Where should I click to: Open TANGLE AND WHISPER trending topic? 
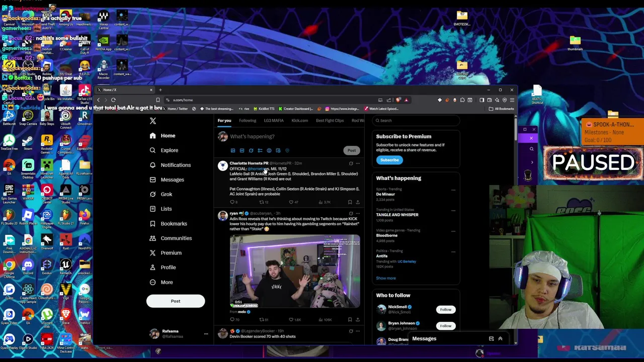click(397, 215)
